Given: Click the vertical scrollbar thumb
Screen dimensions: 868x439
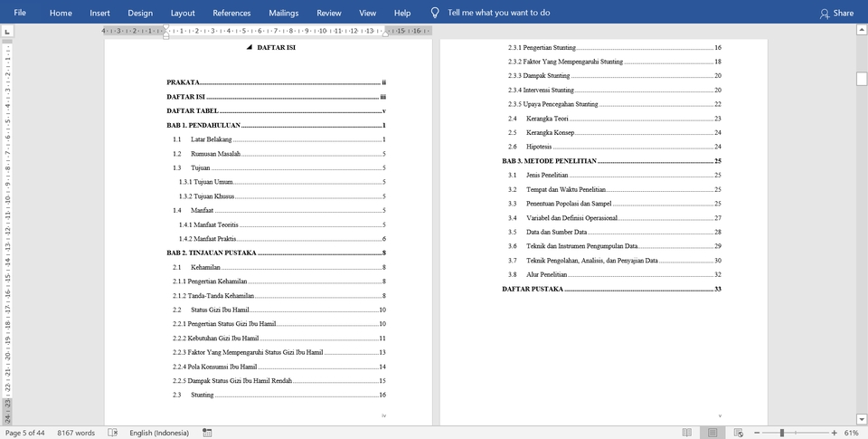Looking at the screenshot, I should click(862, 79).
